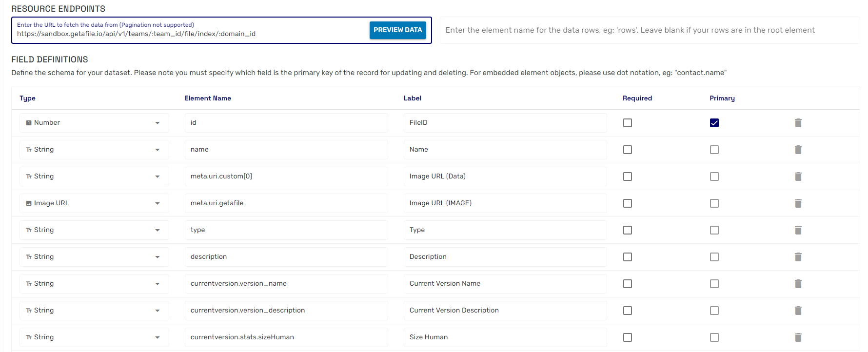Delete the Image URL (IMAGE) row
Screen dimensions: 868x352
[x=798, y=203]
